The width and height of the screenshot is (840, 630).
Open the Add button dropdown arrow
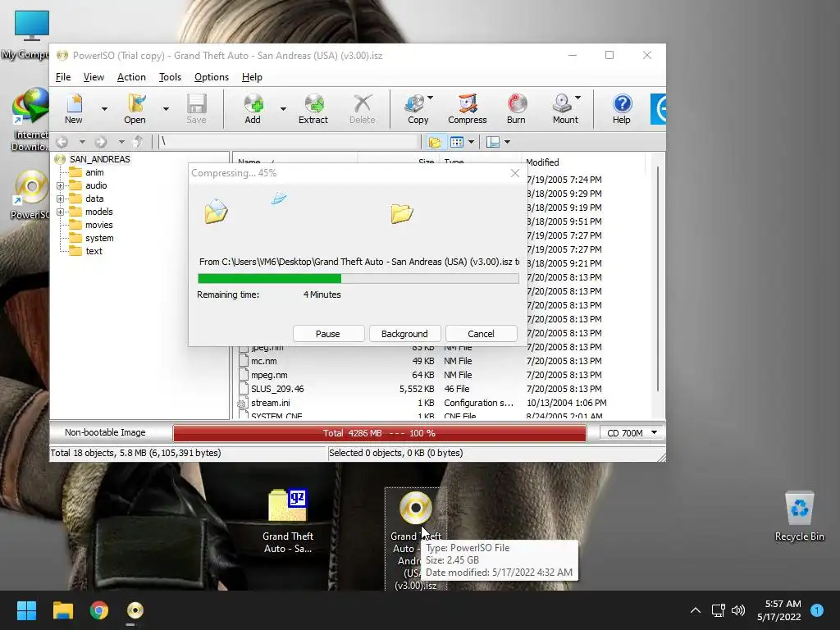[x=283, y=109]
